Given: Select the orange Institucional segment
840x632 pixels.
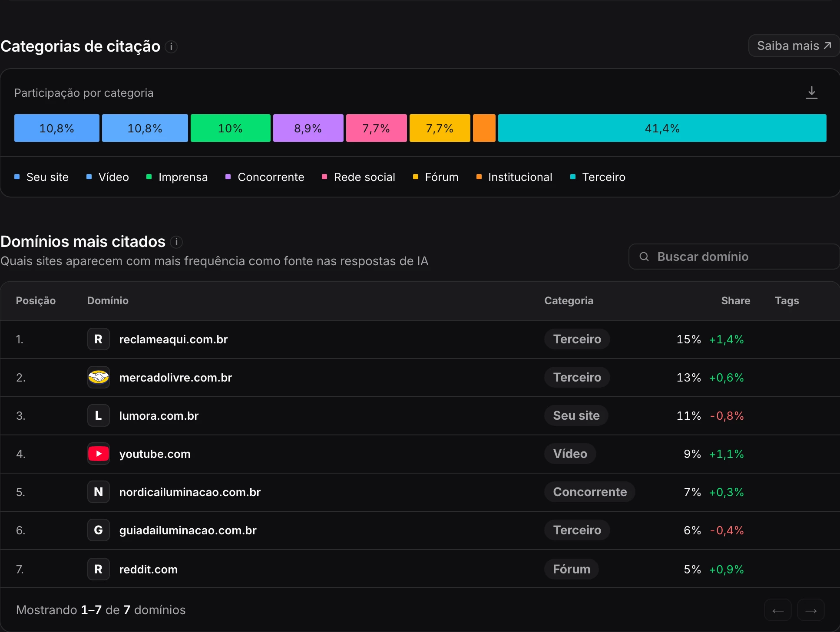Looking at the screenshot, I should point(484,128).
